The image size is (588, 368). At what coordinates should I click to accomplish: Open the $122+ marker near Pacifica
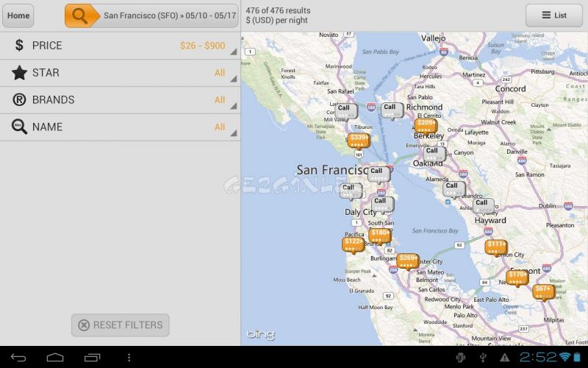[354, 245]
